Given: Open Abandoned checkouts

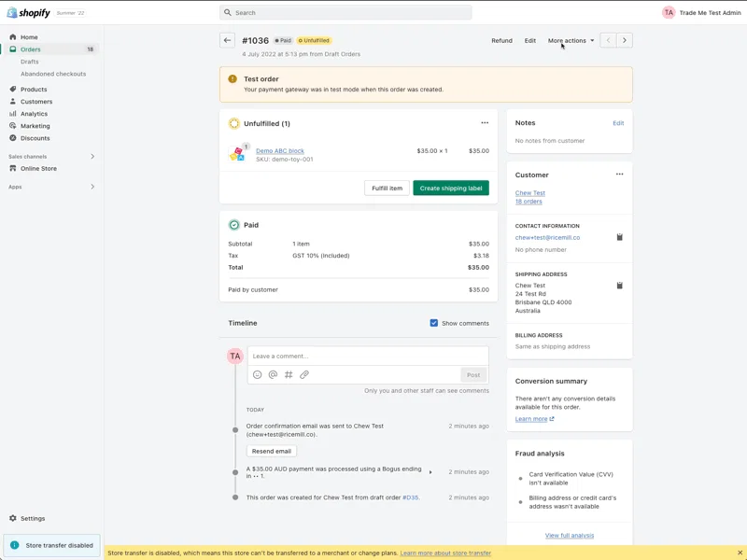Looking at the screenshot, I should pyautogui.click(x=53, y=74).
